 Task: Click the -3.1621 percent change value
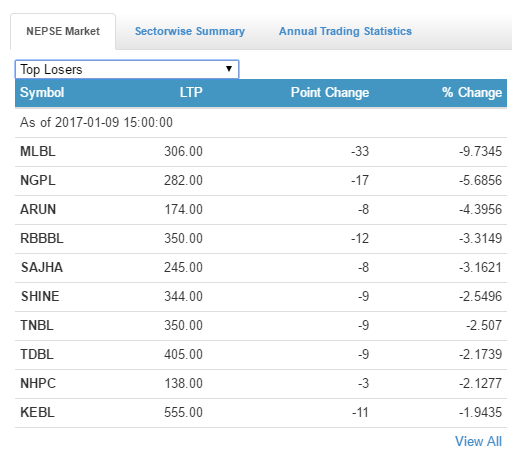(x=480, y=267)
